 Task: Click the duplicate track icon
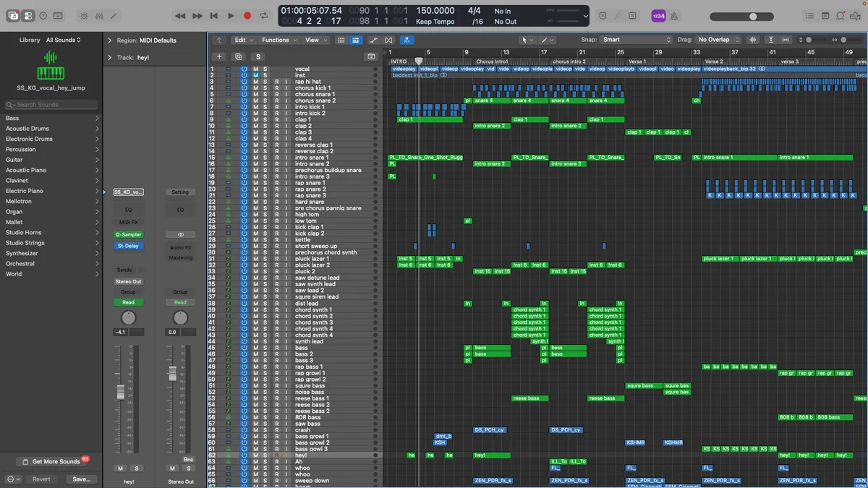point(238,56)
